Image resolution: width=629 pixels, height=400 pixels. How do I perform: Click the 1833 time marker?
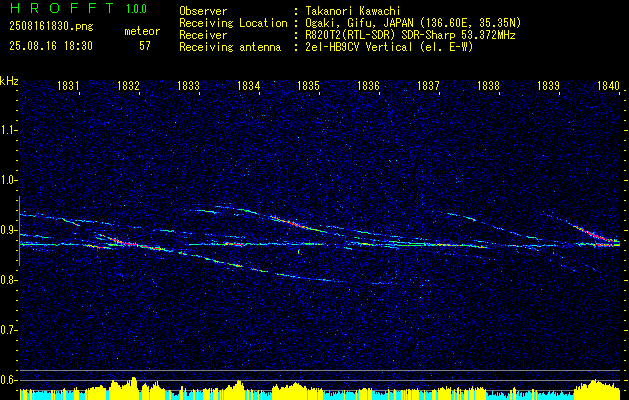point(188,85)
